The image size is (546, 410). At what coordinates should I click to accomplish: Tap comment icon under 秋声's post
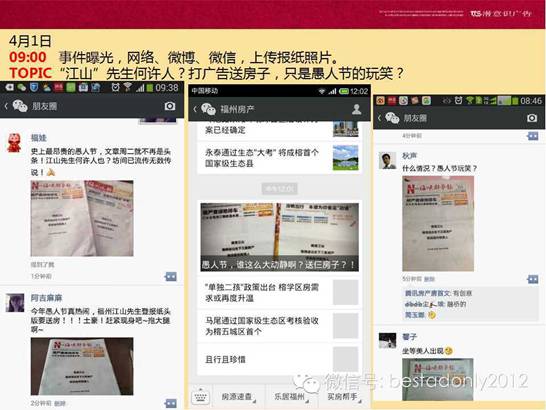pos(532,279)
